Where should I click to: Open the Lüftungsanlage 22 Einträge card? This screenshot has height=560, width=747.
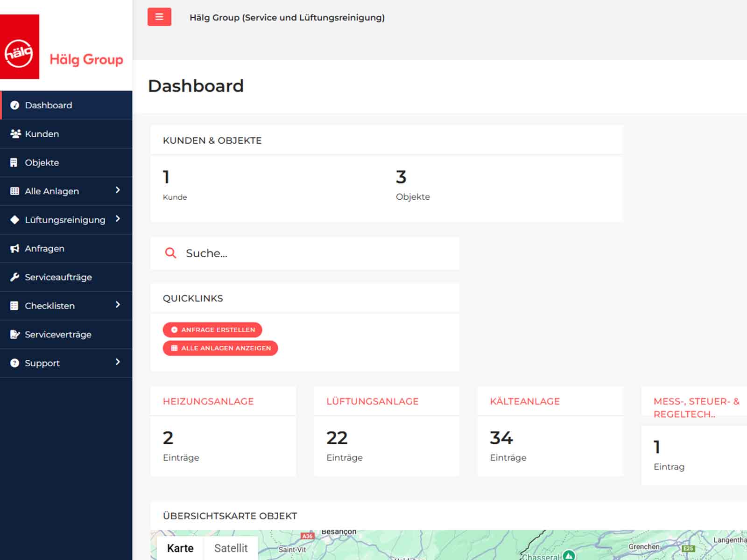click(x=386, y=446)
